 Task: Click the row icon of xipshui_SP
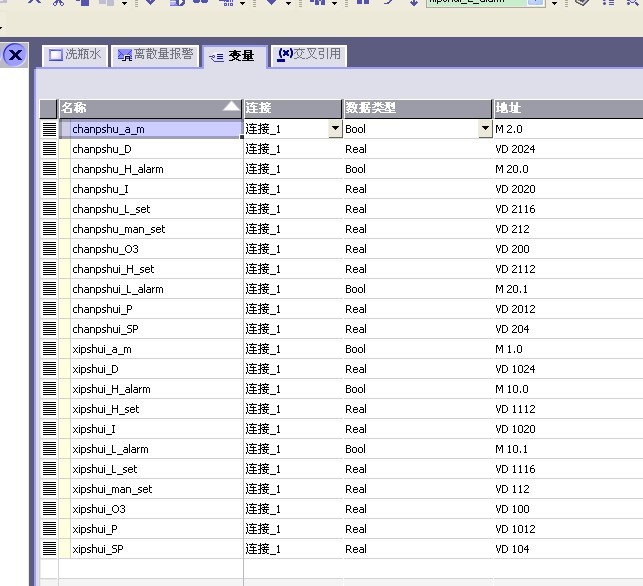(x=49, y=549)
